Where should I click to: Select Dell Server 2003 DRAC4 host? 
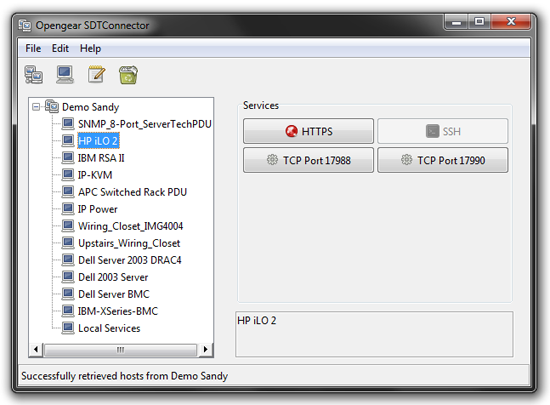[x=129, y=260]
